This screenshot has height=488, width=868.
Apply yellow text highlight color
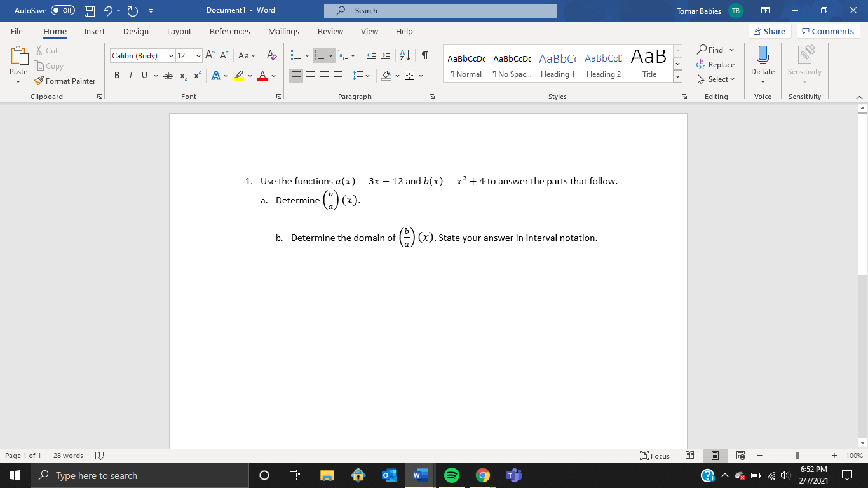(x=239, y=76)
